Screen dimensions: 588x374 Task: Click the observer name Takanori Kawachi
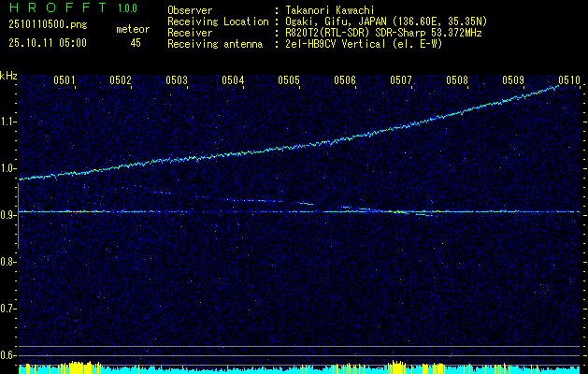tap(331, 9)
